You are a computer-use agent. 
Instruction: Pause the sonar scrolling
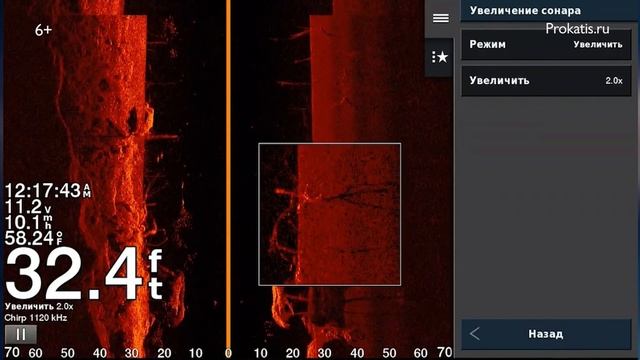point(20,335)
